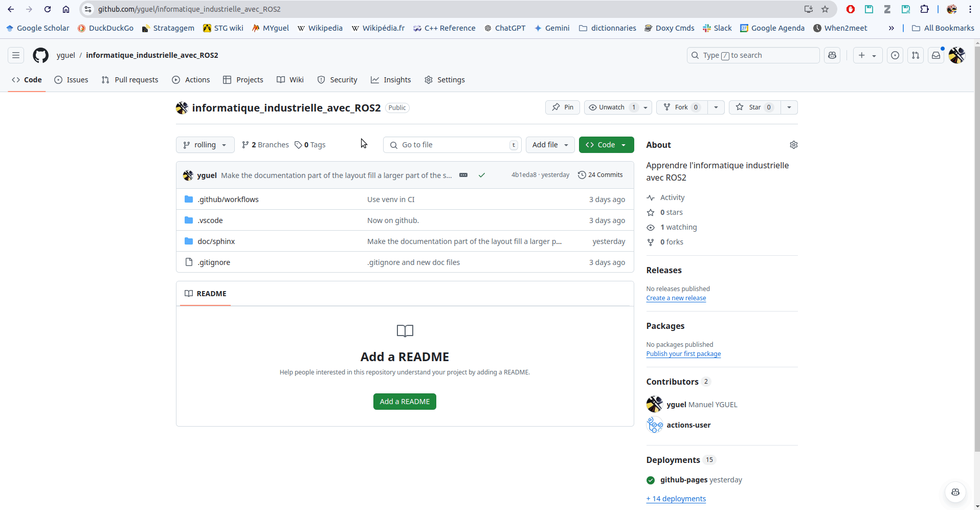
Task: Star the repository
Action: [x=754, y=107]
